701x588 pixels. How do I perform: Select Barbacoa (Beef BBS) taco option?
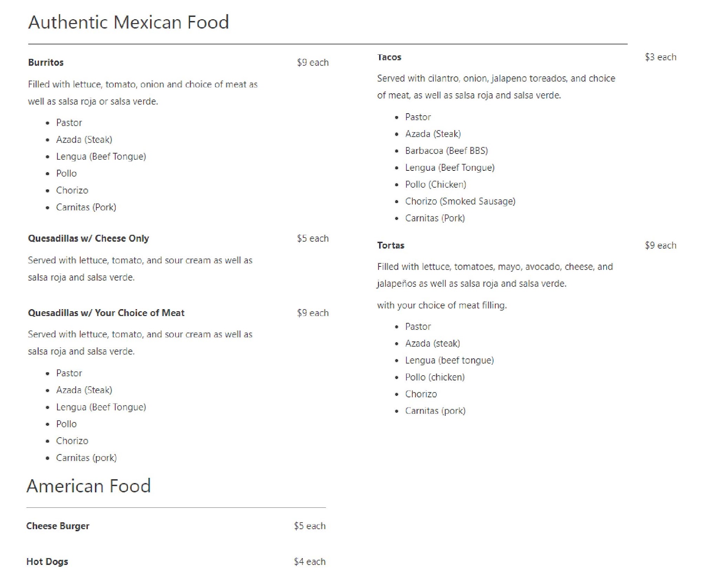point(446,151)
